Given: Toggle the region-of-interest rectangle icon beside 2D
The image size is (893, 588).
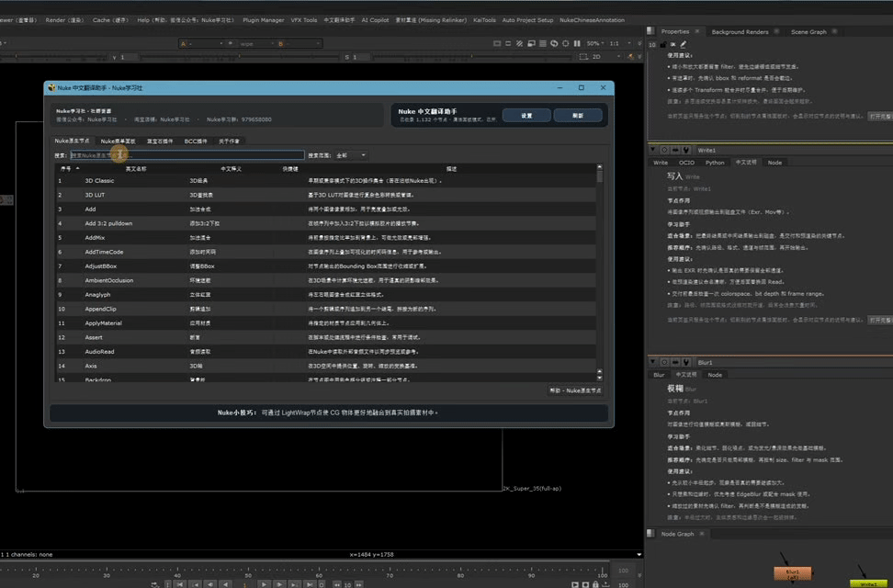Looking at the screenshot, I should tap(583, 57).
